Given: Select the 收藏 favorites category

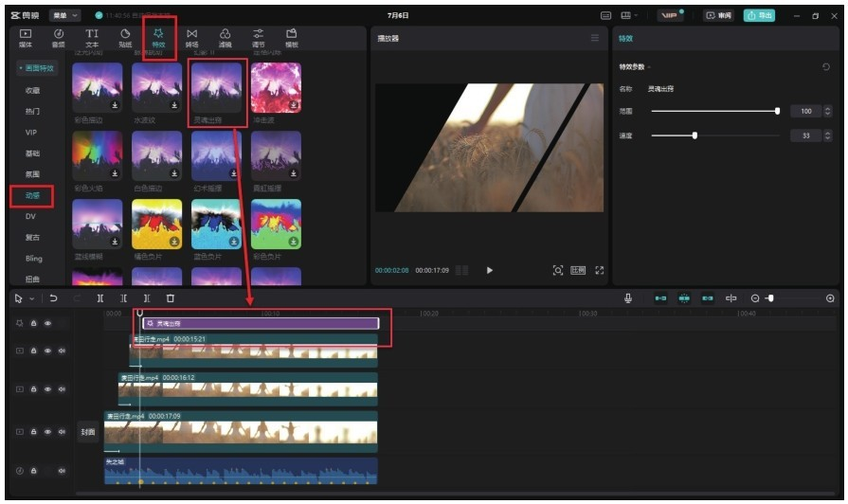Looking at the screenshot, I should 32,90.
